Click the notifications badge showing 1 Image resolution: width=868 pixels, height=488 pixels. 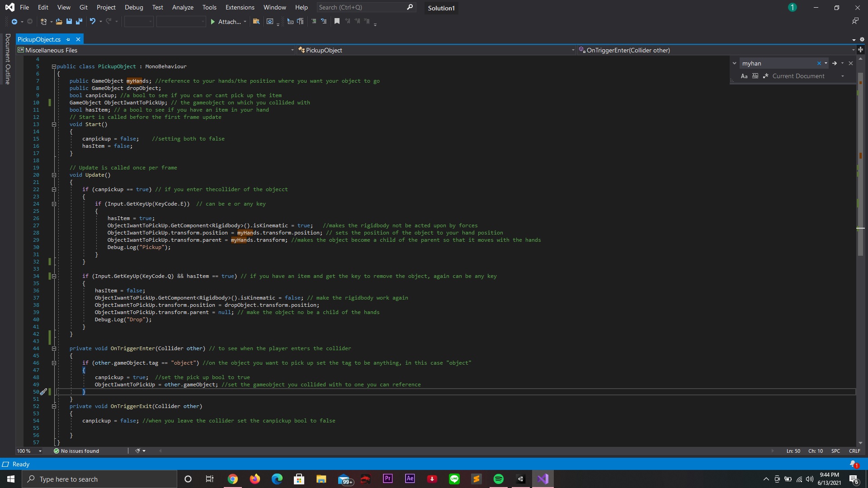(x=793, y=7)
